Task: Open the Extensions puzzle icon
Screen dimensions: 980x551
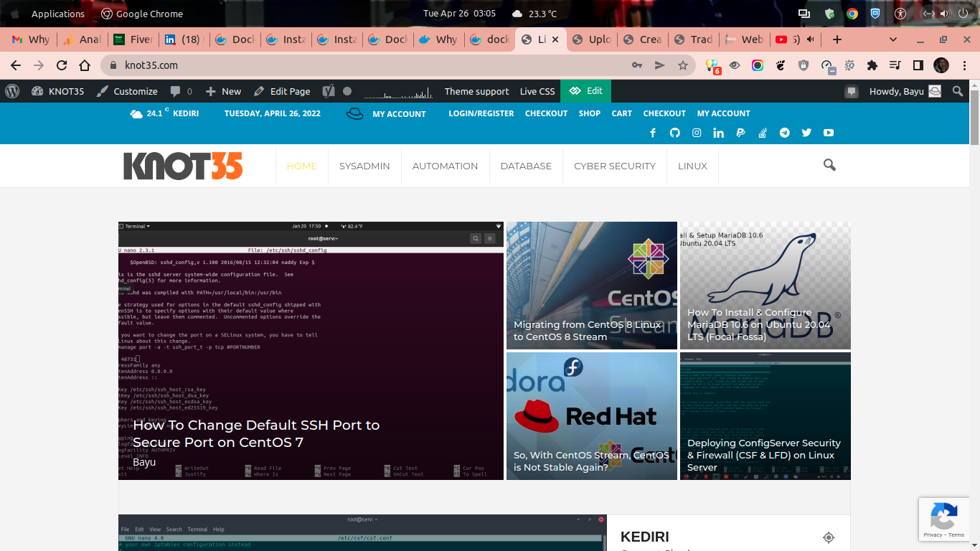Action: pyautogui.click(x=872, y=65)
